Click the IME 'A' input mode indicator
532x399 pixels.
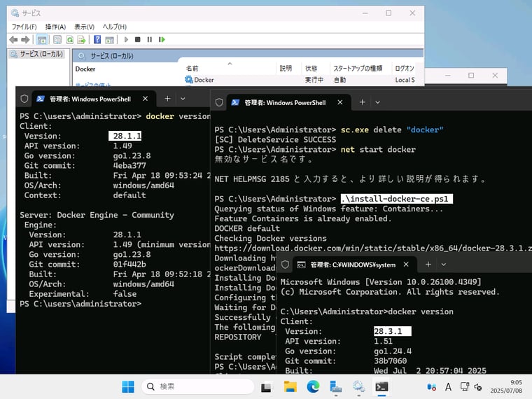[x=448, y=387]
